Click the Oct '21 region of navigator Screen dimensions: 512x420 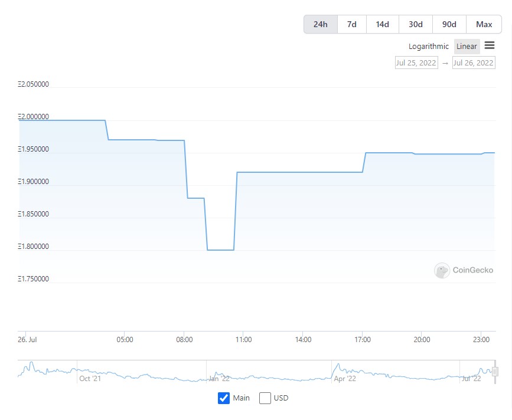[90, 379]
